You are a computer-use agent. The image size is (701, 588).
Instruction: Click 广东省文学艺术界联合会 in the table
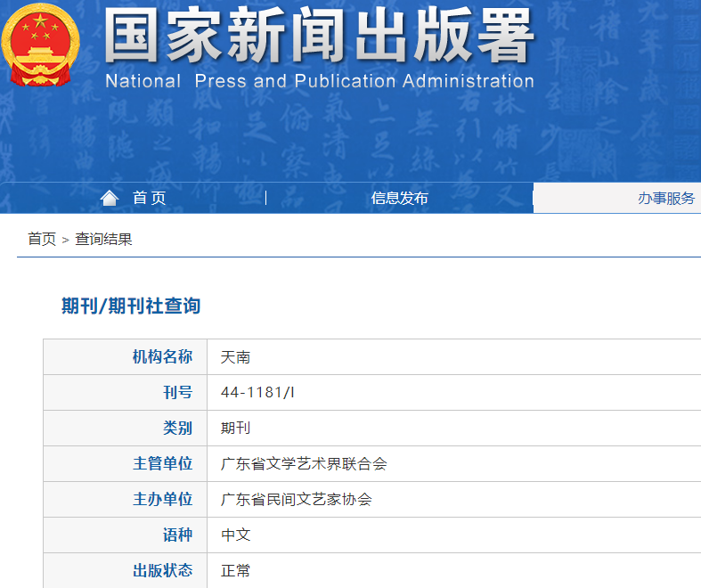pyautogui.click(x=304, y=464)
